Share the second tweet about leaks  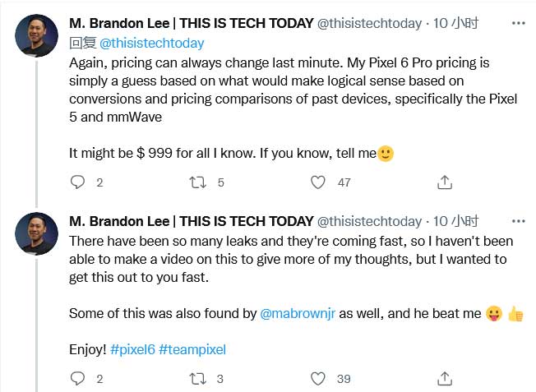click(x=443, y=378)
